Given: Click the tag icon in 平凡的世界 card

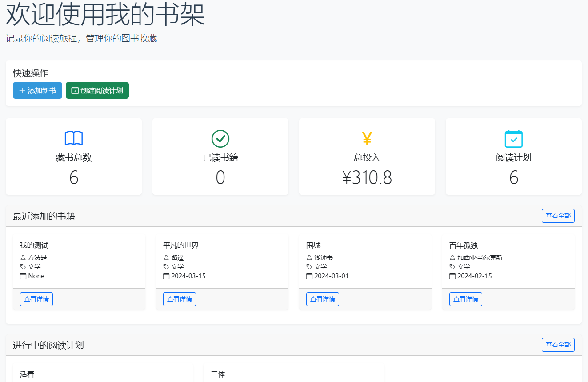Looking at the screenshot, I should [x=166, y=267].
